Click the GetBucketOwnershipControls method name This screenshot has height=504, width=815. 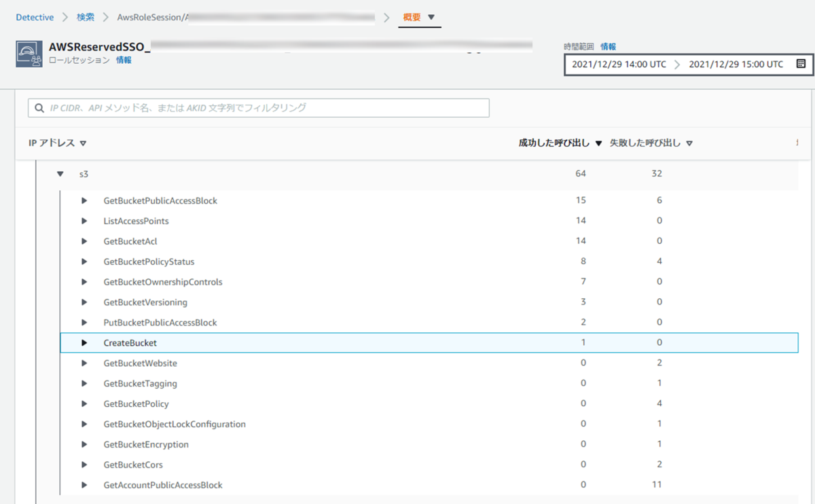163,282
